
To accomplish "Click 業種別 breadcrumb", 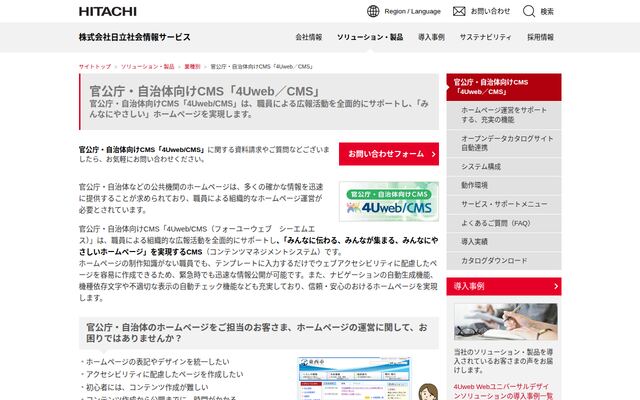I will click(192, 67).
